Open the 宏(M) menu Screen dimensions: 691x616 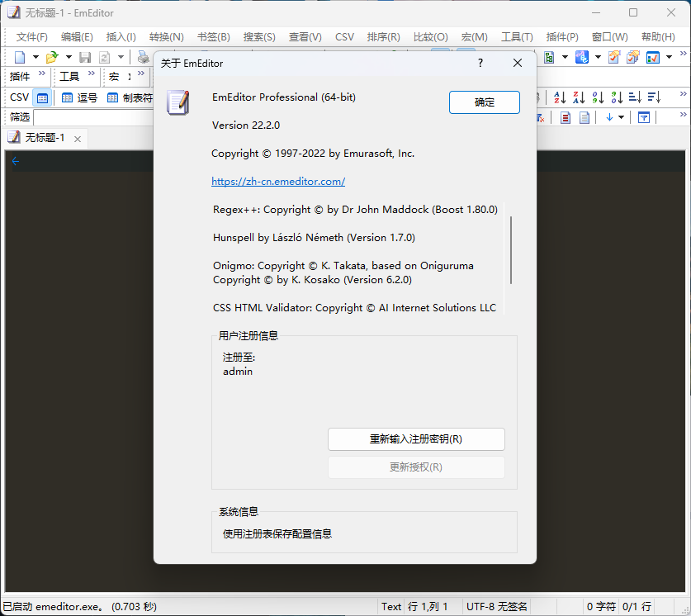pyautogui.click(x=474, y=37)
